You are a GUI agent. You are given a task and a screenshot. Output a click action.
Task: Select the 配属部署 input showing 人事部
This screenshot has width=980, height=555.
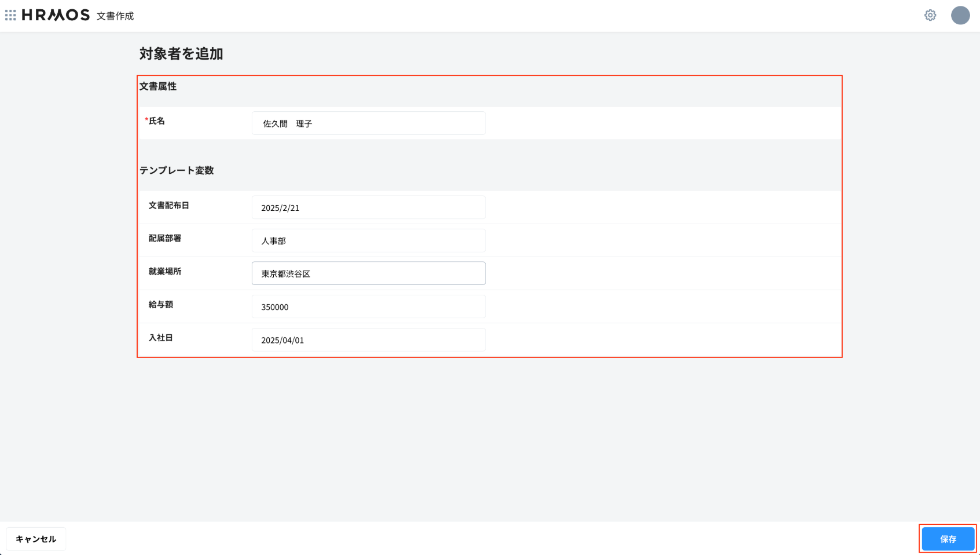point(368,240)
